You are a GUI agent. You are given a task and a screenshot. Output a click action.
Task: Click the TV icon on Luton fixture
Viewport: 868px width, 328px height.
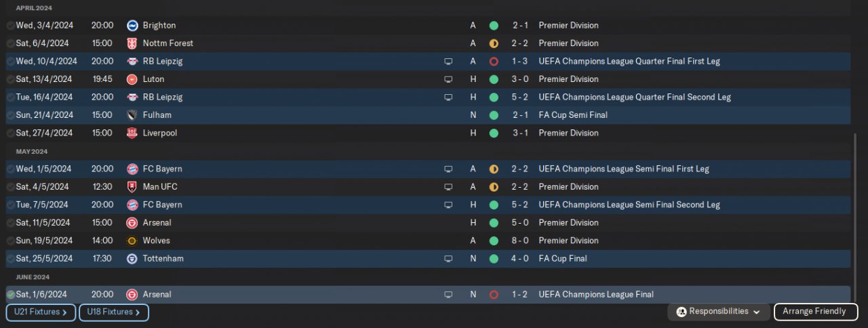click(x=448, y=79)
